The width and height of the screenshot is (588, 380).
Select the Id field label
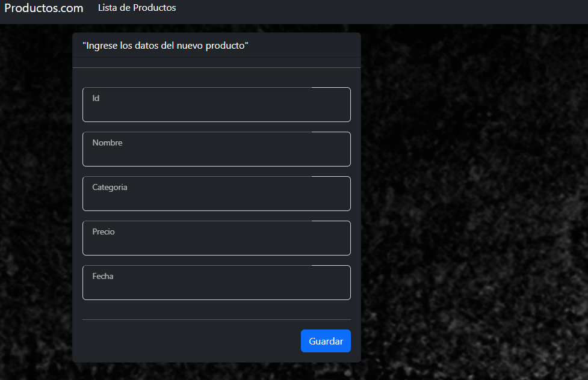click(96, 97)
